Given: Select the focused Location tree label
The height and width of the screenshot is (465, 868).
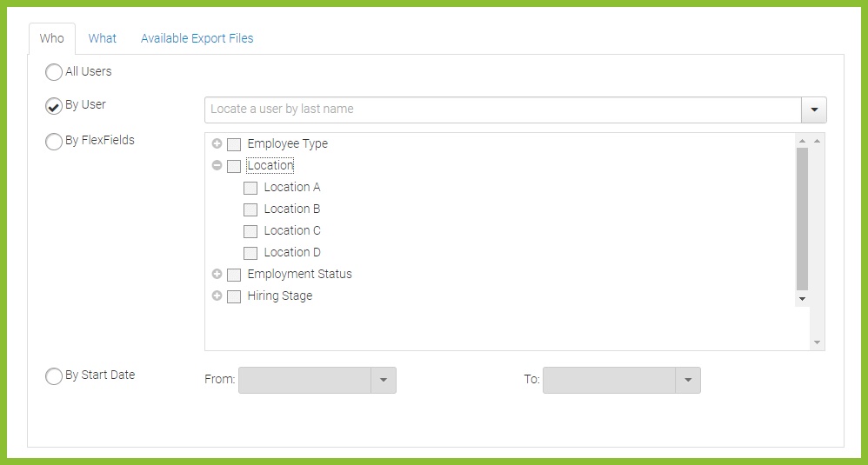Looking at the screenshot, I should click(270, 165).
